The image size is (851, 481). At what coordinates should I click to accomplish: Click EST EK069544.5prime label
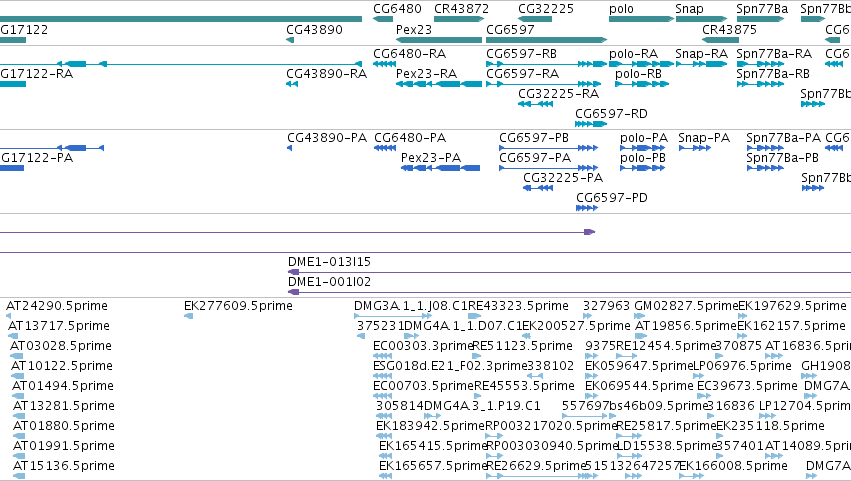pyautogui.click(x=639, y=387)
